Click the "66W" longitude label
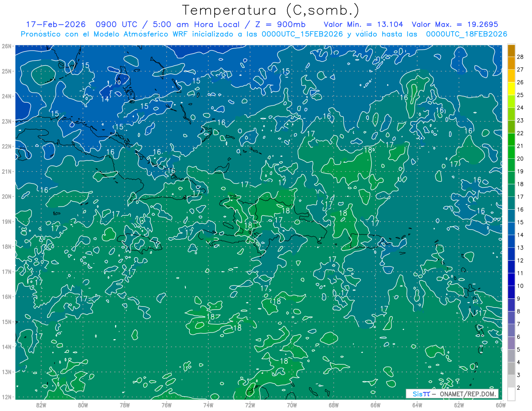Viewport: 532px width, 411px height. click(x=375, y=405)
